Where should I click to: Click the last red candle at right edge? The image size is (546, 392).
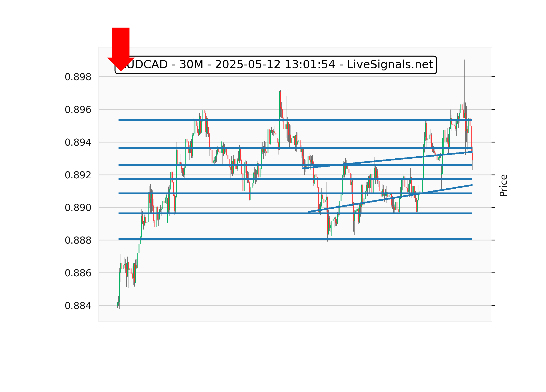coord(472,156)
